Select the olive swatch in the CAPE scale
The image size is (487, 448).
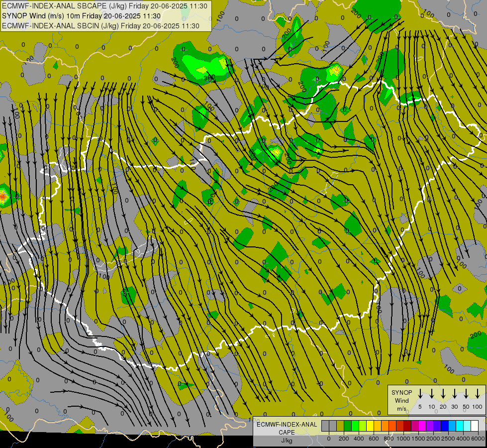[340, 426]
